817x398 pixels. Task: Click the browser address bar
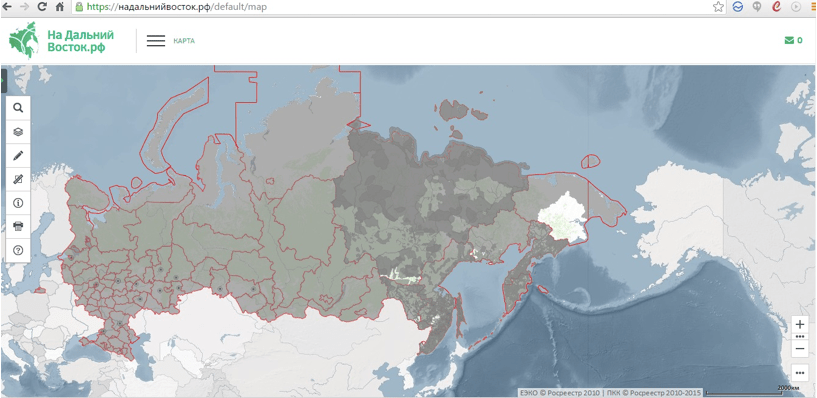point(391,7)
